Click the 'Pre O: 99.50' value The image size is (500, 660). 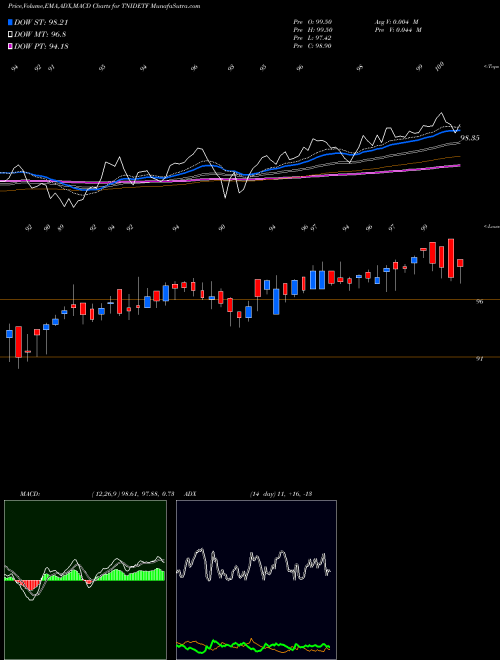313,21
